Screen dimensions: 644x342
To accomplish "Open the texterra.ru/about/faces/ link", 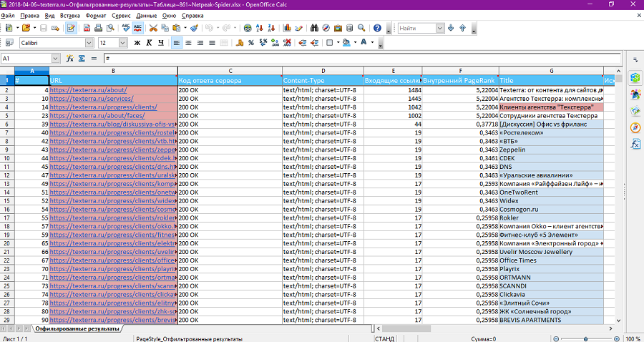I will 97,116.
